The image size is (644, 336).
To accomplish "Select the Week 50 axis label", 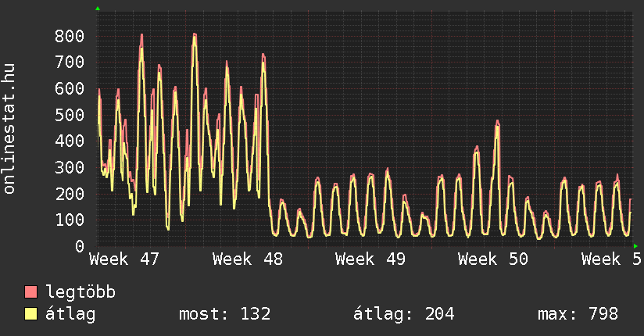I will (x=493, y=259).
